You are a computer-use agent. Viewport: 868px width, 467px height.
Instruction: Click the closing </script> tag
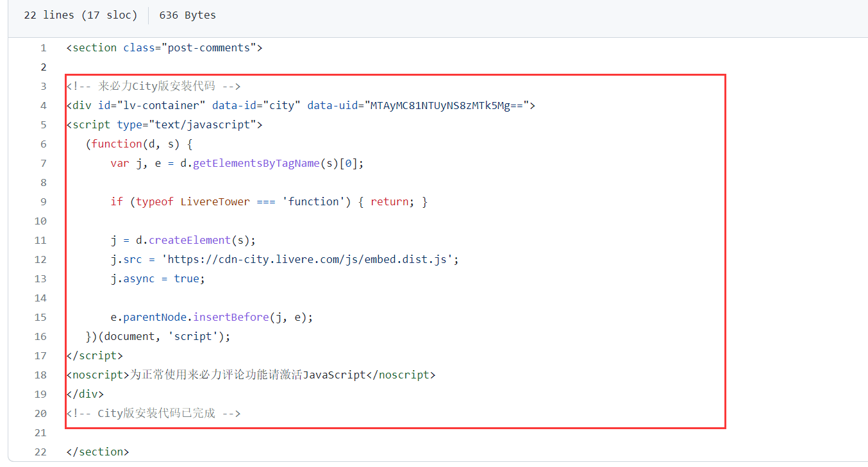click(x=94, y=355)
